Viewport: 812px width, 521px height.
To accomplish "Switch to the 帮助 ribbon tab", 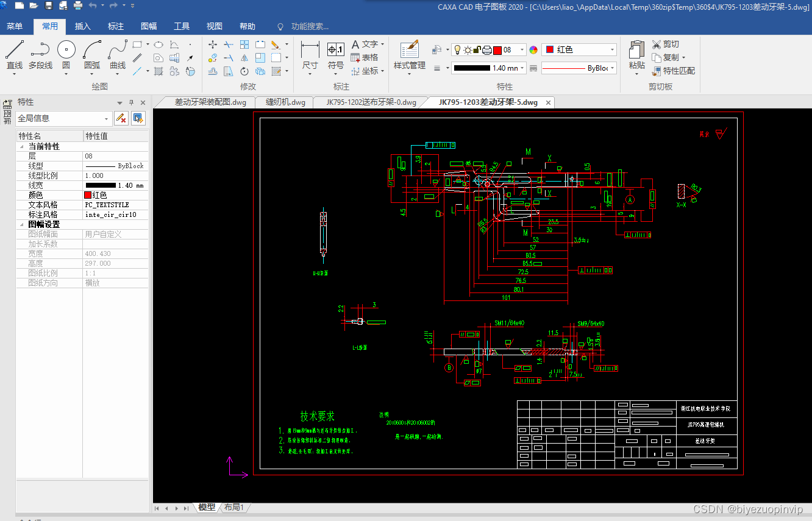I will pyautogui.click(x=248, y=26).
